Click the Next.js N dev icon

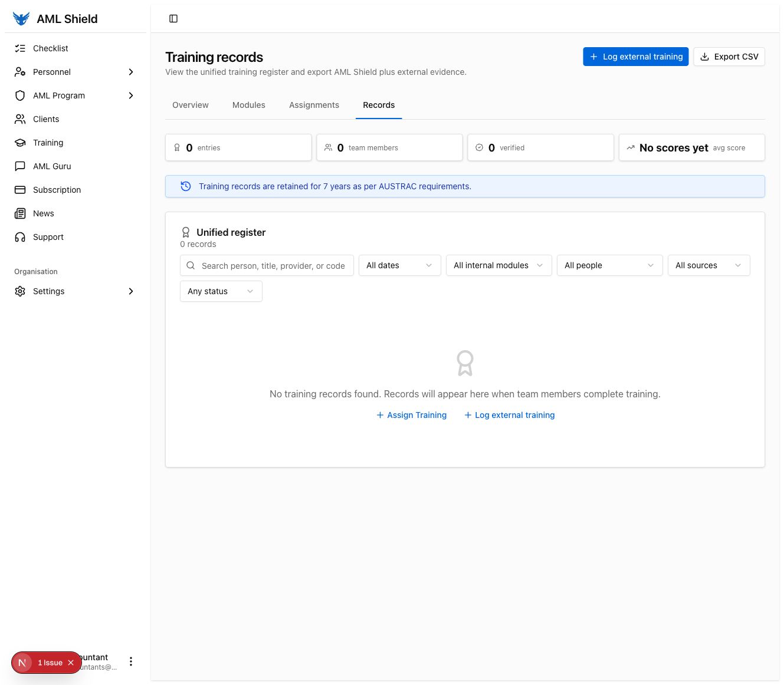[x=22, y=663]
